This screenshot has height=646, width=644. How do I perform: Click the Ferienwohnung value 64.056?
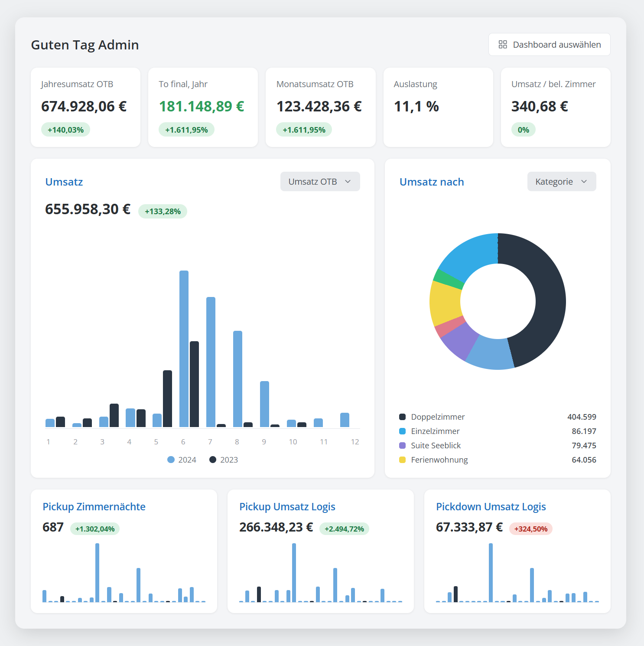[584, 460]
